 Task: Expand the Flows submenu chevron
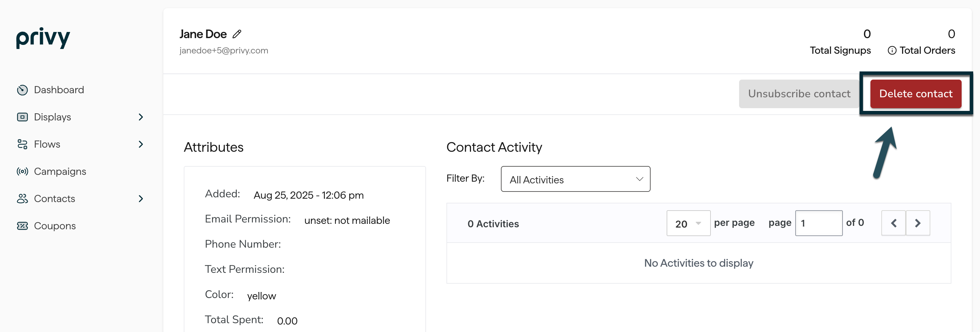pos(141,145)
